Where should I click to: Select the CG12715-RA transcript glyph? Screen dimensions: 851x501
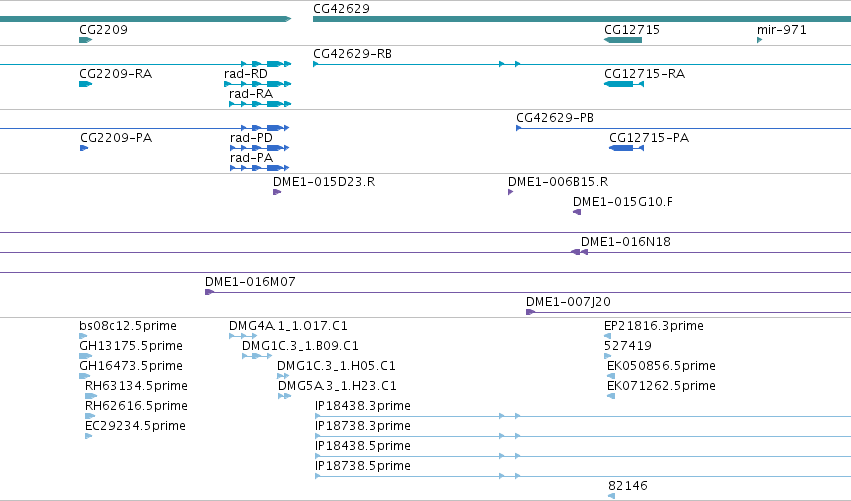coord(624,84)
